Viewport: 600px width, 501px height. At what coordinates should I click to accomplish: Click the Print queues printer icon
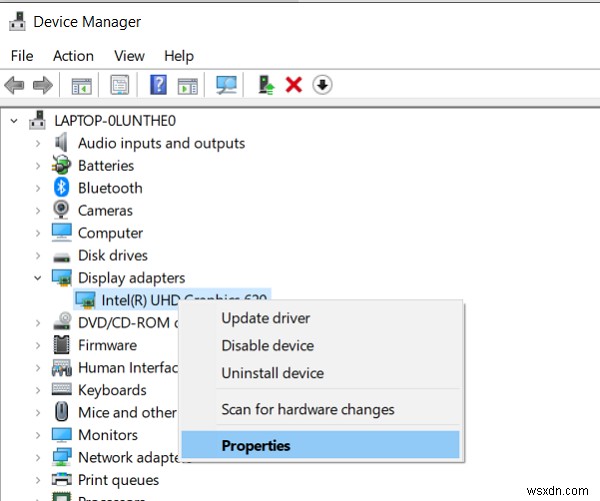[62, 479]
